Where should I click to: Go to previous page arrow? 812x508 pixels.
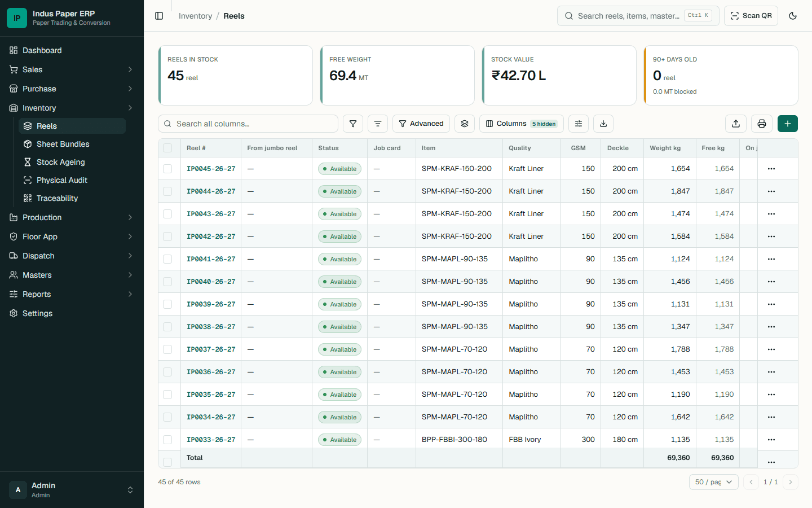[751, 482]
